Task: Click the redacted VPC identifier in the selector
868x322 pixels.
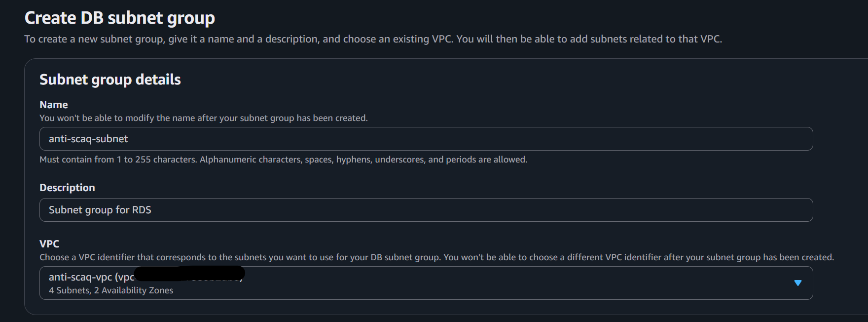Action: [x=189, y=274]
